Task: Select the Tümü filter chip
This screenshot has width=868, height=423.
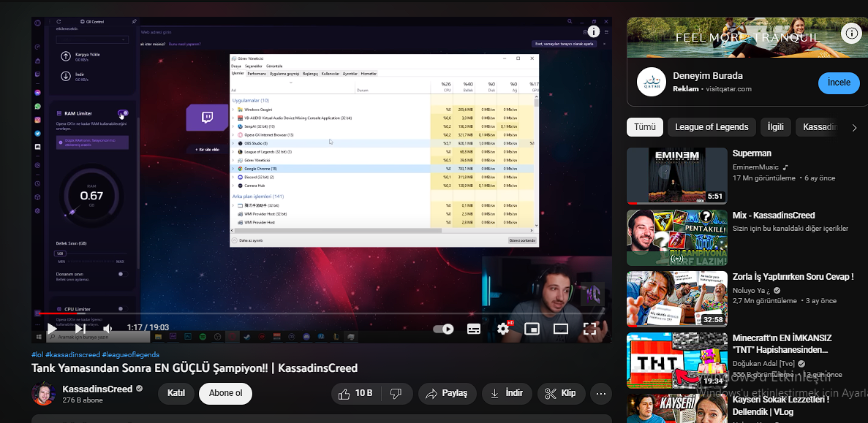Action: tap(645, 126)
